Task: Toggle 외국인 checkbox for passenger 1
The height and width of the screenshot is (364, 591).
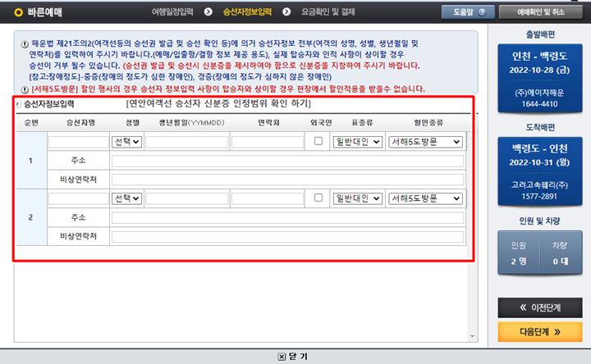Action: [318, 141]
